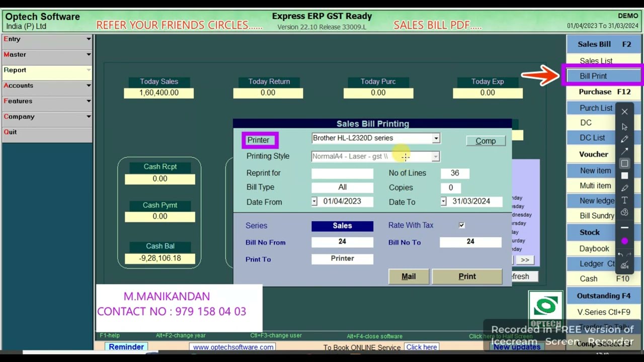Image resolution: width=644 pixels, height=362 pixels.
Task: Open the www.optechsoftware.com link
Action: pyautogui.click(x=233, y=347)
